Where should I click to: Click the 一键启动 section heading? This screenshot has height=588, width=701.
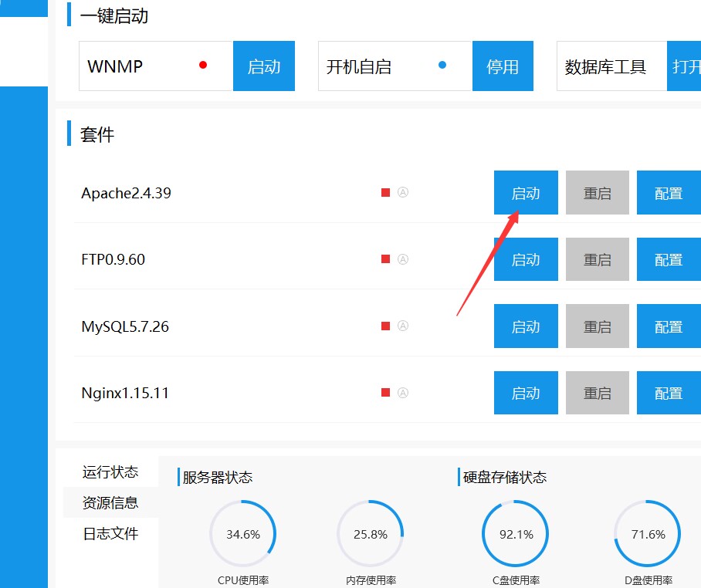click(x=114, y=16)
